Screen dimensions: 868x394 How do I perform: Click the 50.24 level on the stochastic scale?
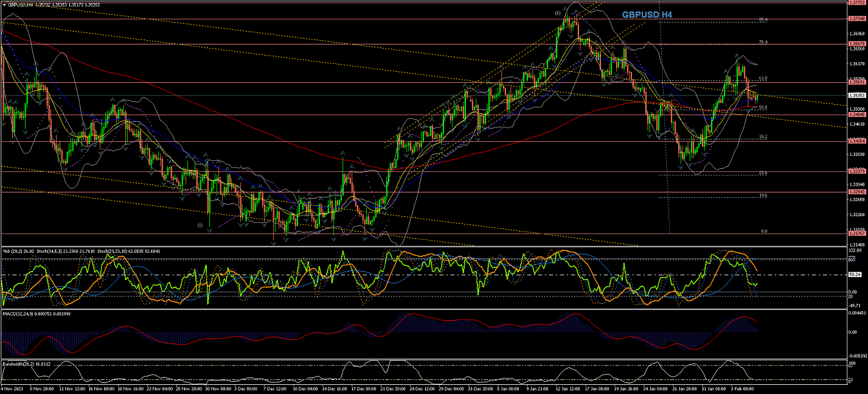[854, 275]
